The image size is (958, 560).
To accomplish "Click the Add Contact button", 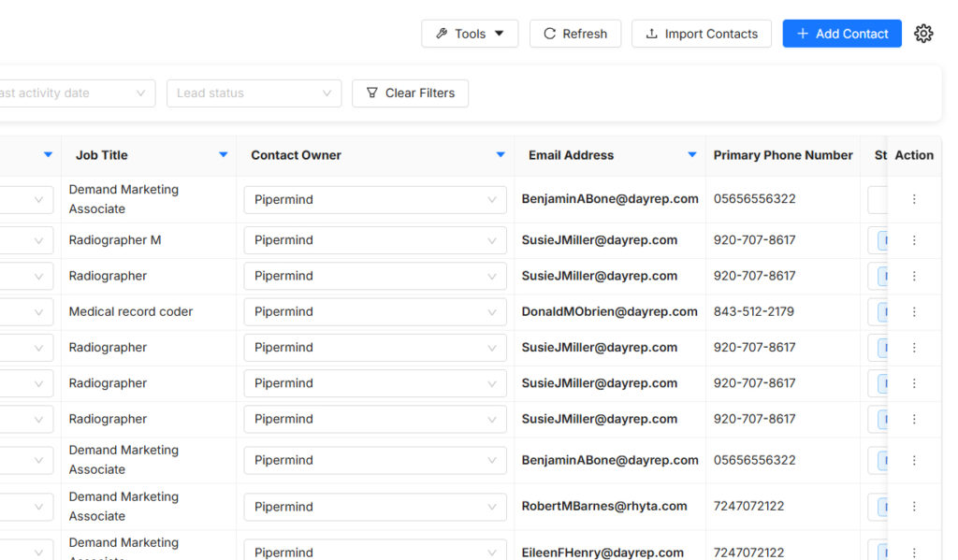I will click(842, 34).
